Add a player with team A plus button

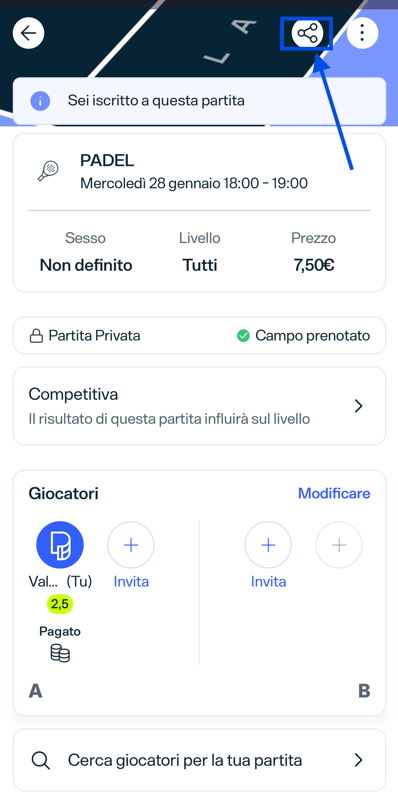[131, 545]
